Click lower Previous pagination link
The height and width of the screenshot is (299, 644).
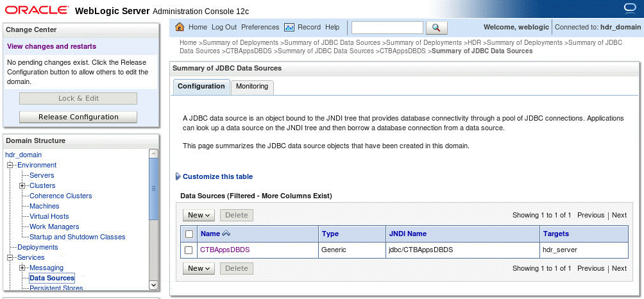(x=591, y=269)
